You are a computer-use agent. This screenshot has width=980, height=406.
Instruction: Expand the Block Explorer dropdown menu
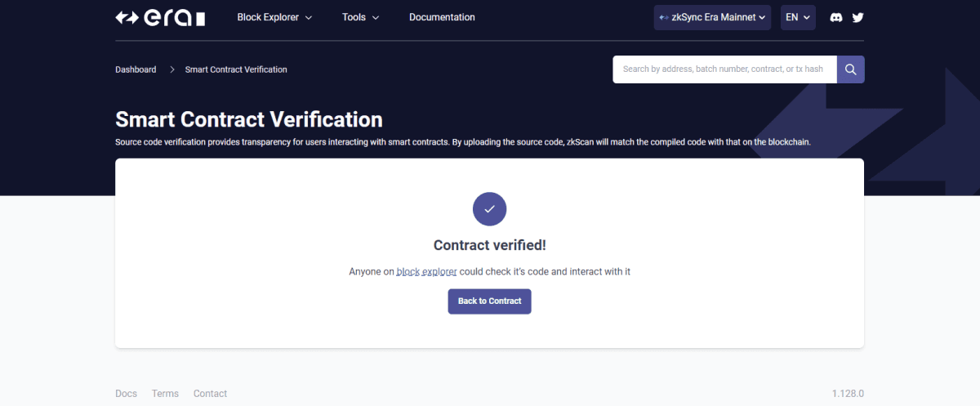click(274, 17)
